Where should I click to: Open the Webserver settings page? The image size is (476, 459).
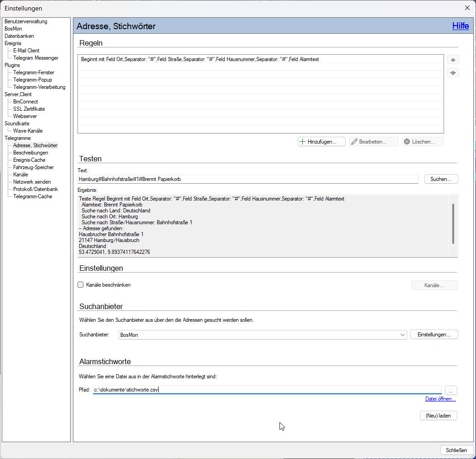25,116
